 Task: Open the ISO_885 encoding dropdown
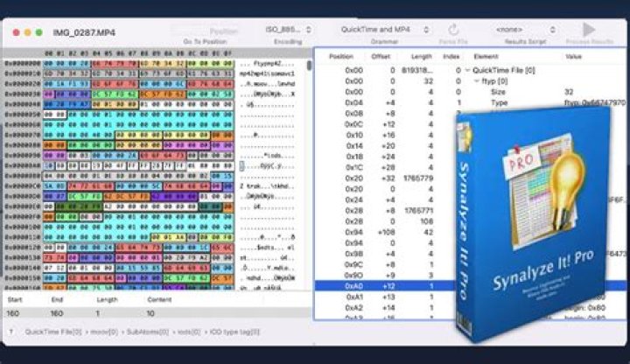pyautogui.click(x=288, y=30)
